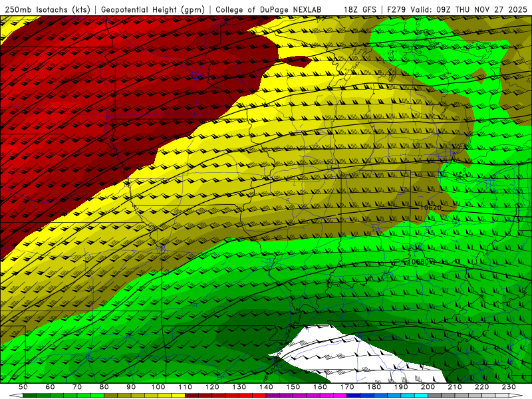The image size is (532, 399).
Task: Click the 10620 height contour label
Action: [x=430, y=207]
